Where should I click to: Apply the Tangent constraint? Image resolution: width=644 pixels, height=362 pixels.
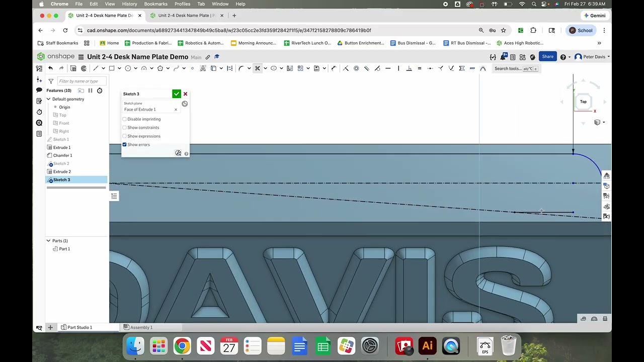click(377, 68)
